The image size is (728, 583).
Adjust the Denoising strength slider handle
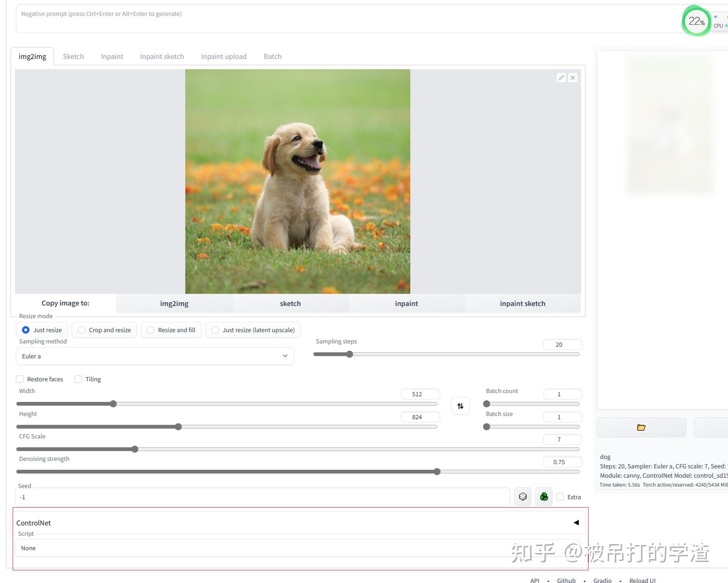click(437, 472)
